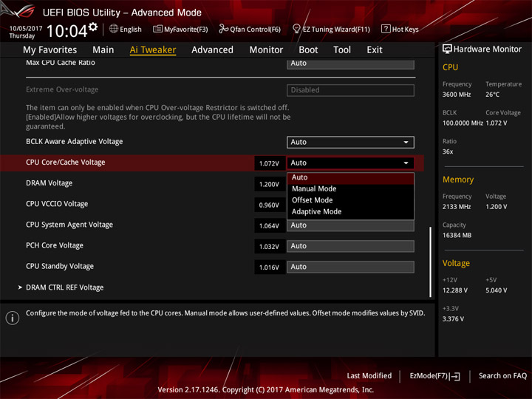Open Qfan Control(F6)
Screen dimensions: 532x399
pos(250,29)
